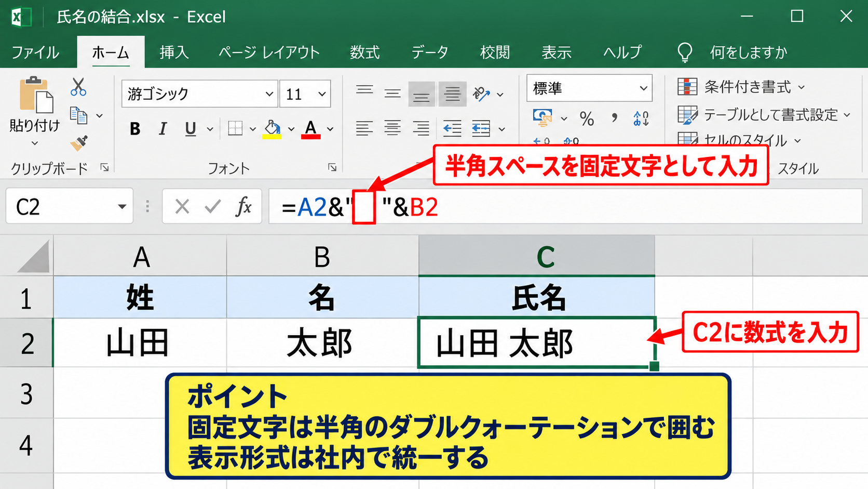Confirm formula entry with checkmark icon
868x489 pixels.
click(213, 206)
